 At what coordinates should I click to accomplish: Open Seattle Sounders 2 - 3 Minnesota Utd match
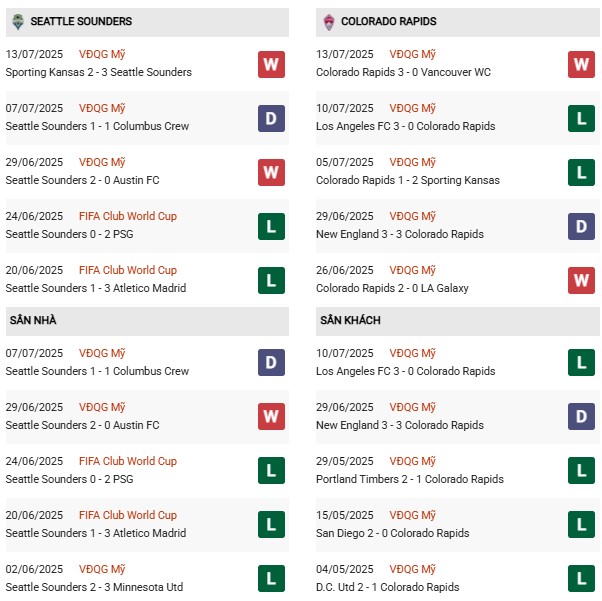pos(97,587)
